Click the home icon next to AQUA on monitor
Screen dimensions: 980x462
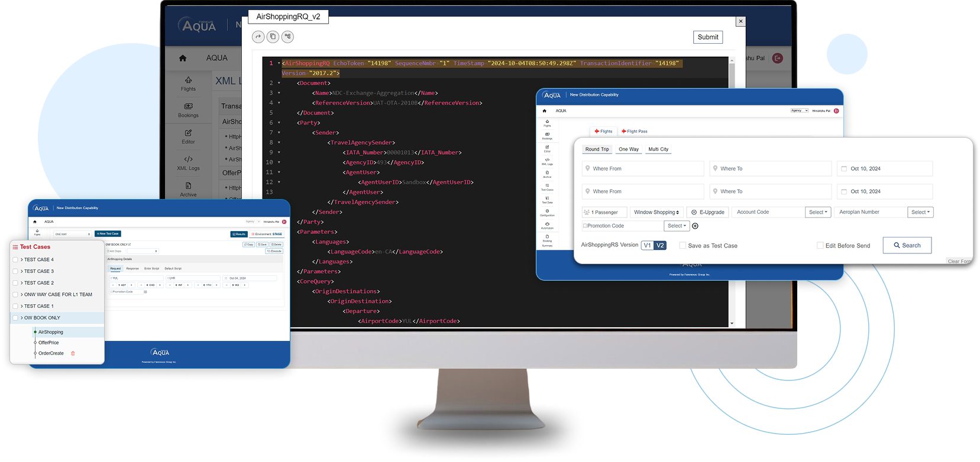point(183,58)
